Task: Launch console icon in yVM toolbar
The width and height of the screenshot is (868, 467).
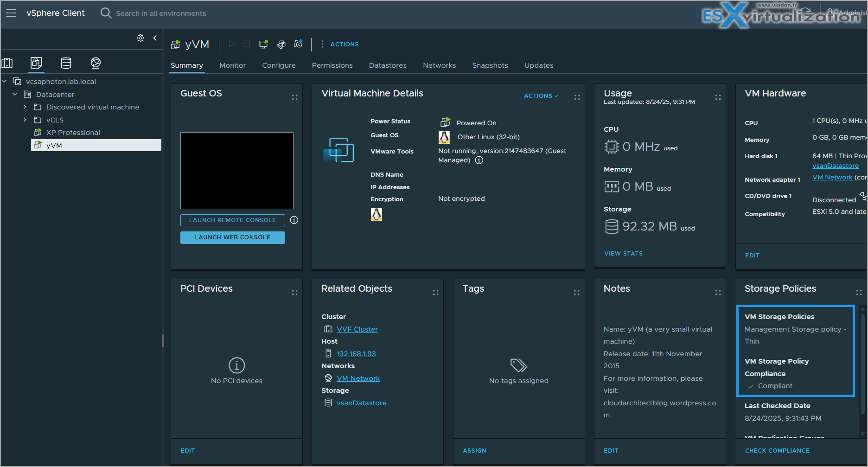Action: coord(263,44)
